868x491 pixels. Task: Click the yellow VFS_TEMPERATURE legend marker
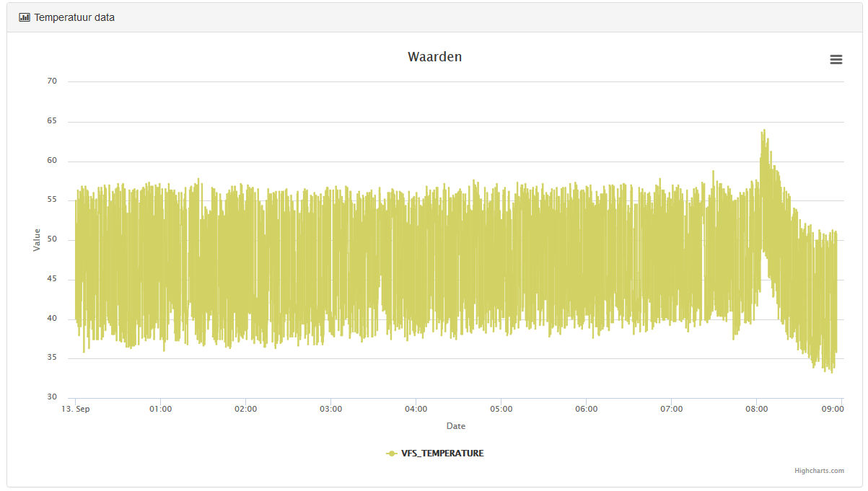pos(391,454)
